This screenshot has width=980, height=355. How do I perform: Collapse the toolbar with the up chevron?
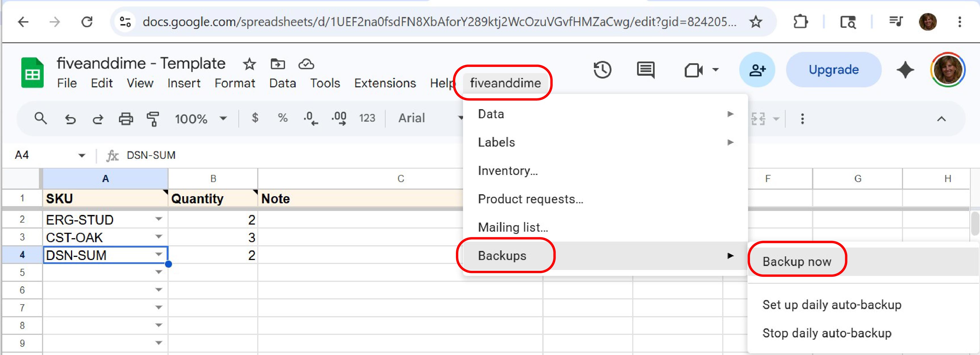click(x=941, y=119)
